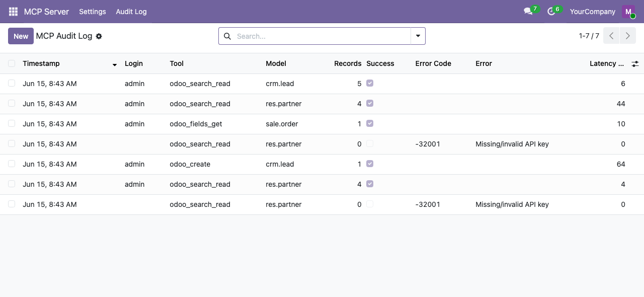
Task: Open the user avatar menu
Action: click(x=628, y=12)
